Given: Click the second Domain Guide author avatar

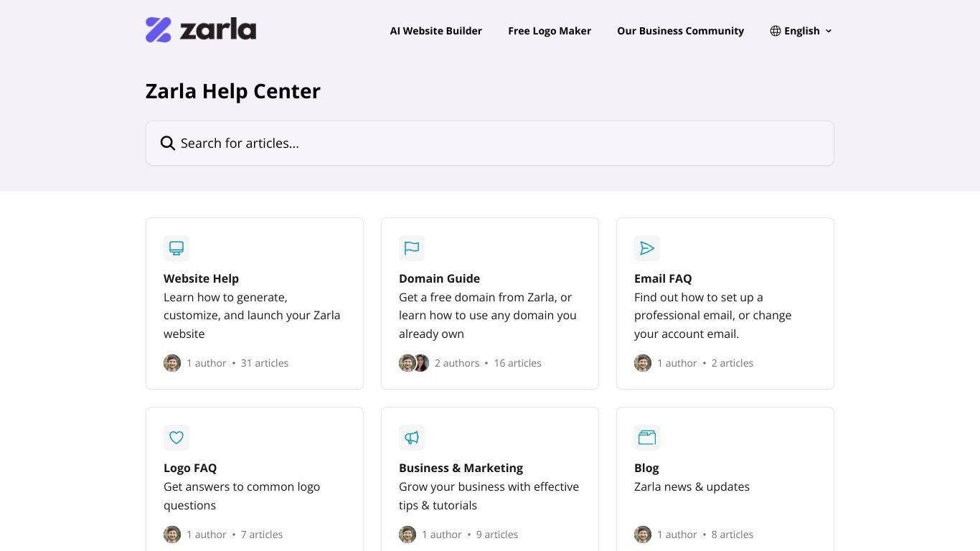Looking at the screenshot, I should coord(422,363).
